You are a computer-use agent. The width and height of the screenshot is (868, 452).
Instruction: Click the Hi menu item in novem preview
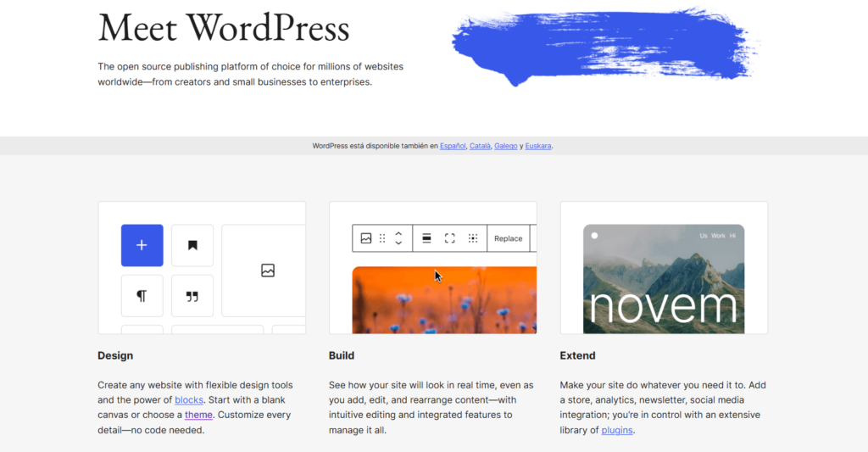732,236
